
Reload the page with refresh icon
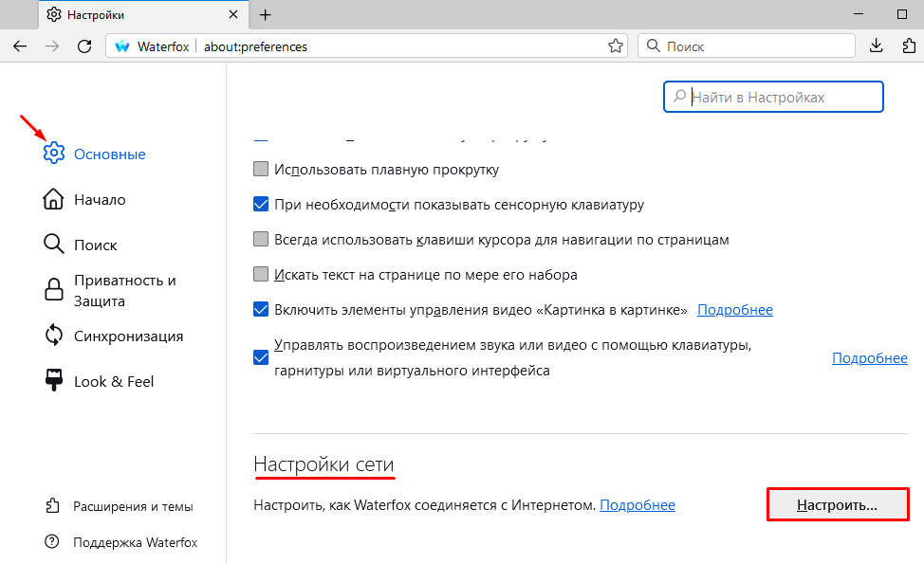[84, 46]
